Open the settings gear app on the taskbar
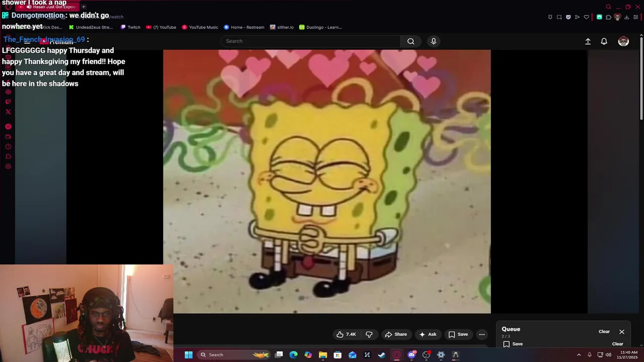This screenshot has height=362, width=644. tap(441, 355)
